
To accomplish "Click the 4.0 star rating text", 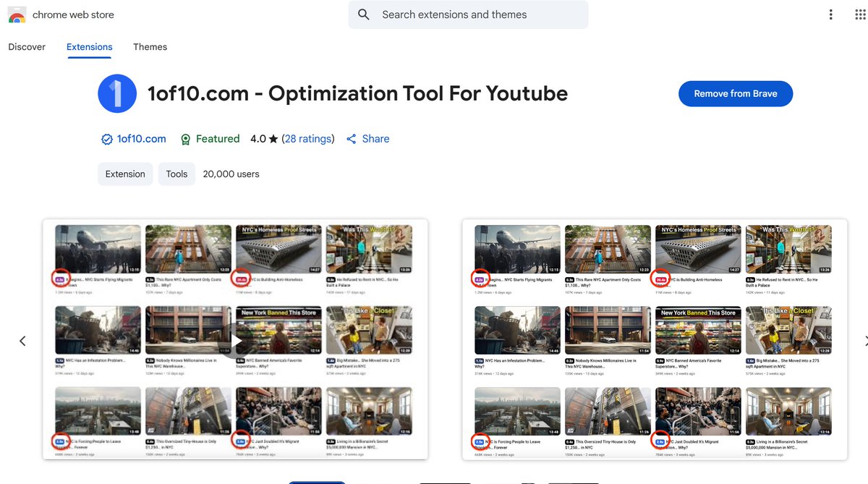I will click(264, 139).
